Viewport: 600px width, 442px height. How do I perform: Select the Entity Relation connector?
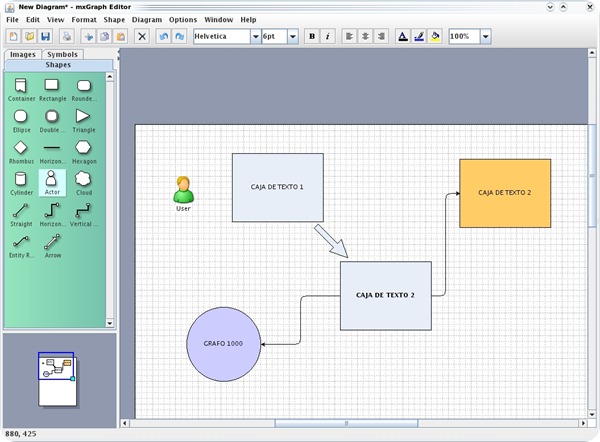pyautogui.click(x=21, y=241)
